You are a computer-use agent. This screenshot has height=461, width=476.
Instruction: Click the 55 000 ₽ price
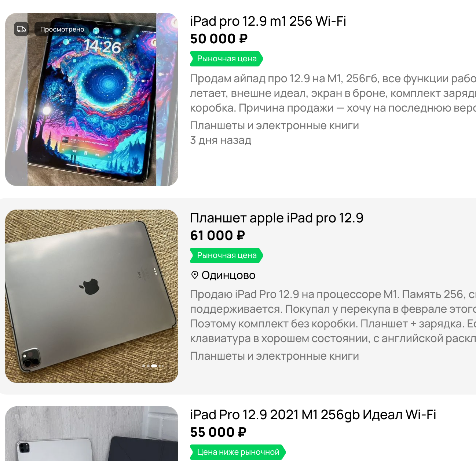[x=218, y=432]
